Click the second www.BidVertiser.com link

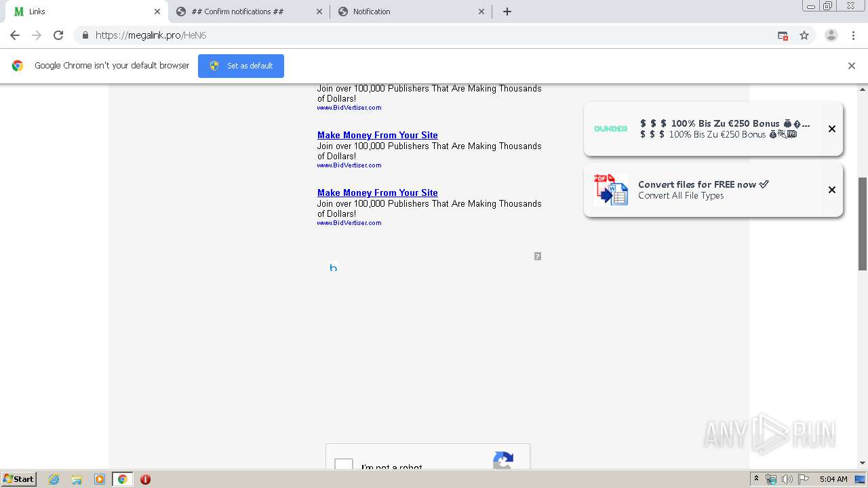click(x=349, y=165)
